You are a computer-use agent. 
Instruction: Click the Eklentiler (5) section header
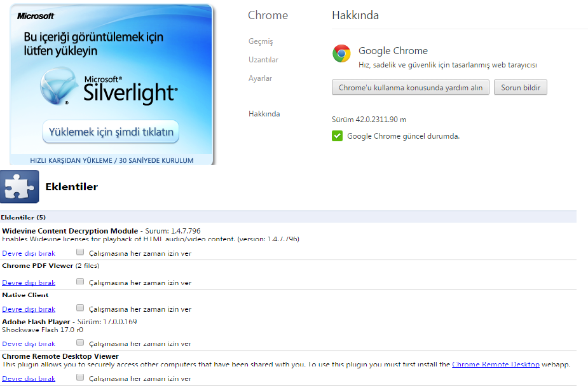pos(288,217)
